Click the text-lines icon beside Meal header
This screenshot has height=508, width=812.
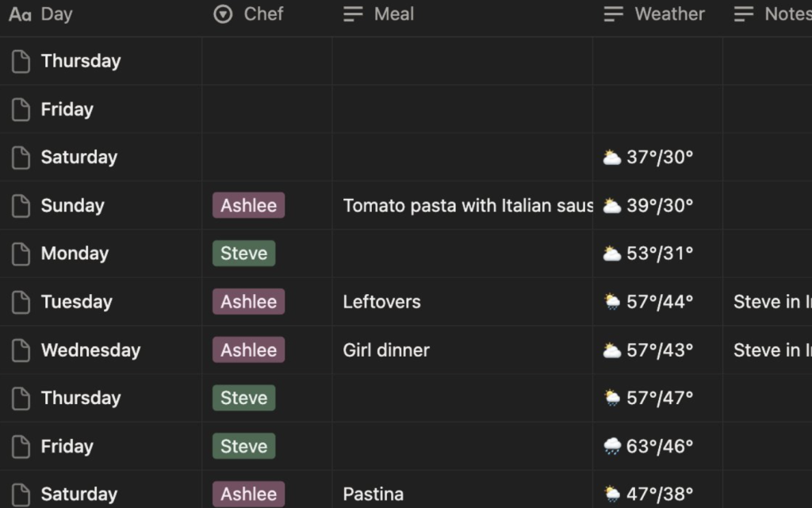[353, 14]
